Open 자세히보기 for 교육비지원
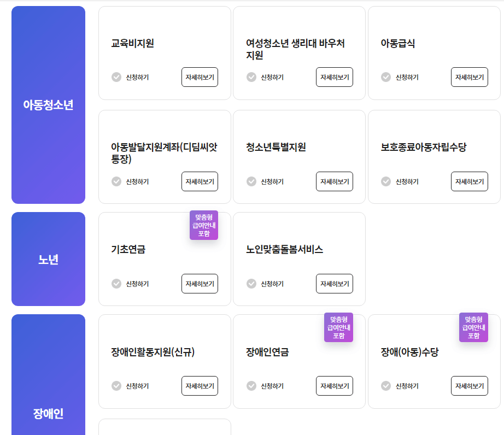The image size is (504, 435). tap(200, 77)
